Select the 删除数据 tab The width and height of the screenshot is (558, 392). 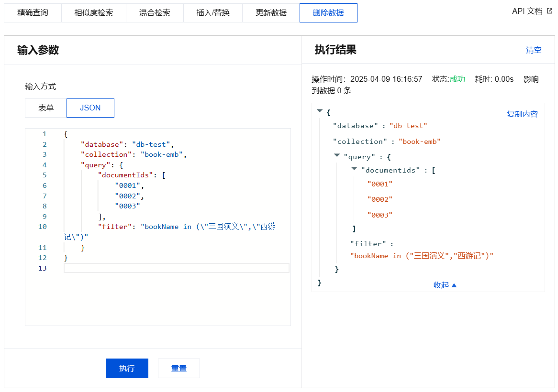point(328,13)
